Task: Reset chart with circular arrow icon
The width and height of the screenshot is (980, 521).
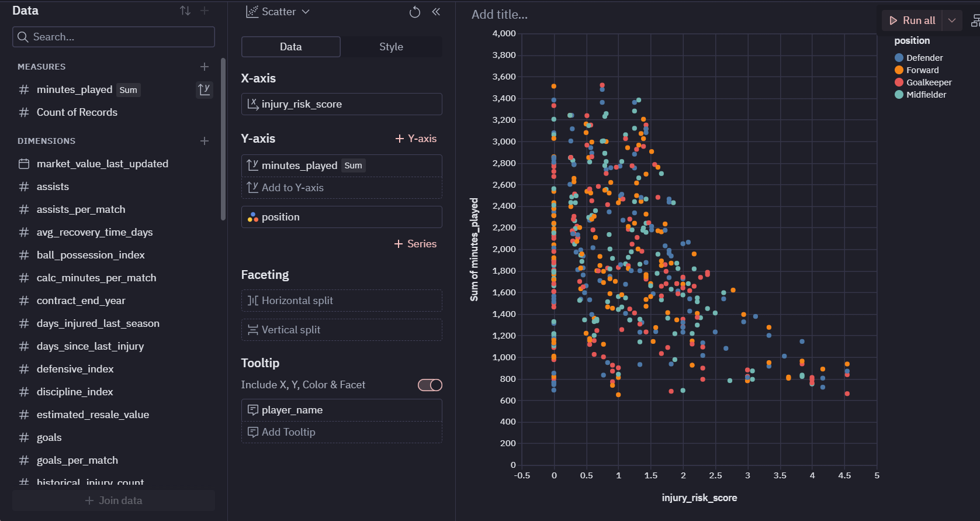Action: (415, 12)
